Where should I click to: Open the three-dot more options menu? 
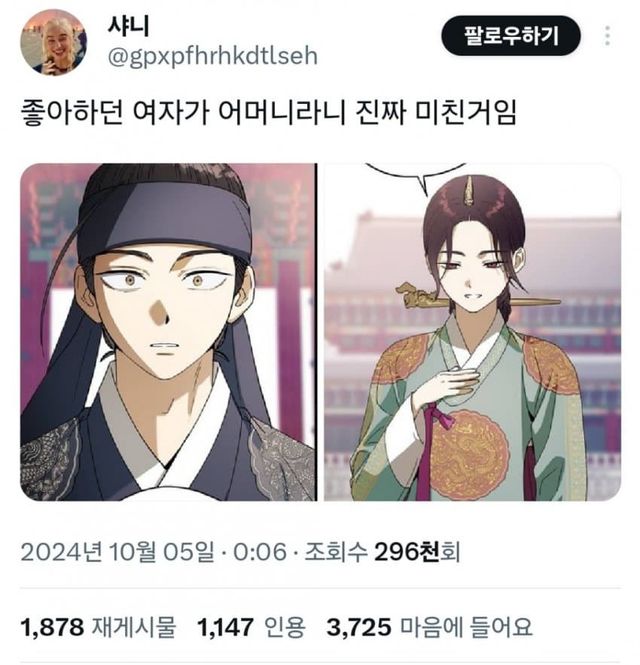[607, 36]
